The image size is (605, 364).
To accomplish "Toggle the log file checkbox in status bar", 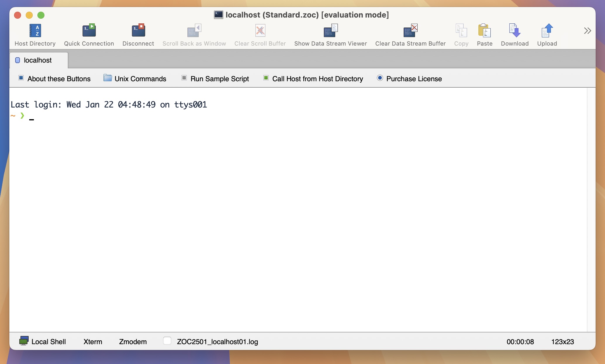I will pyautogui.click(x=167, y=341).
